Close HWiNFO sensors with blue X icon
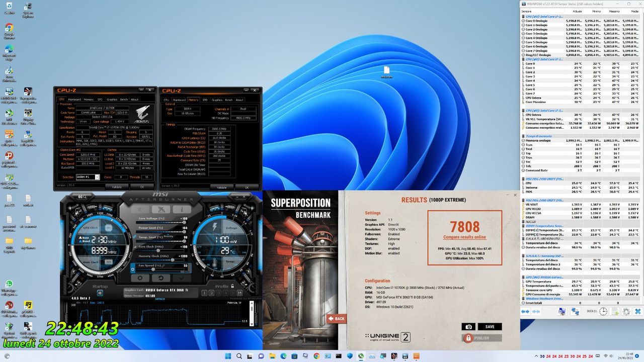The height and width of the screenshot is (362, 644). tap(638, 312)
